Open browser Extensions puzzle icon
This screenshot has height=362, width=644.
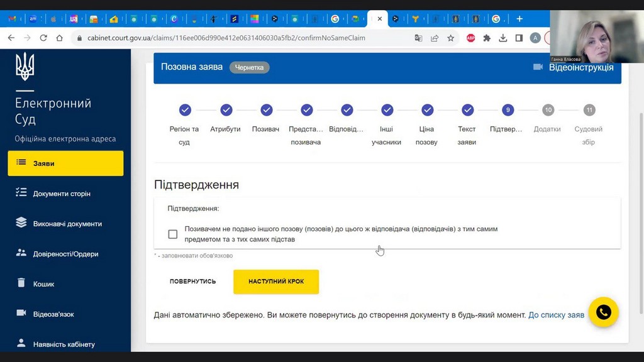(x=487, y=38)
